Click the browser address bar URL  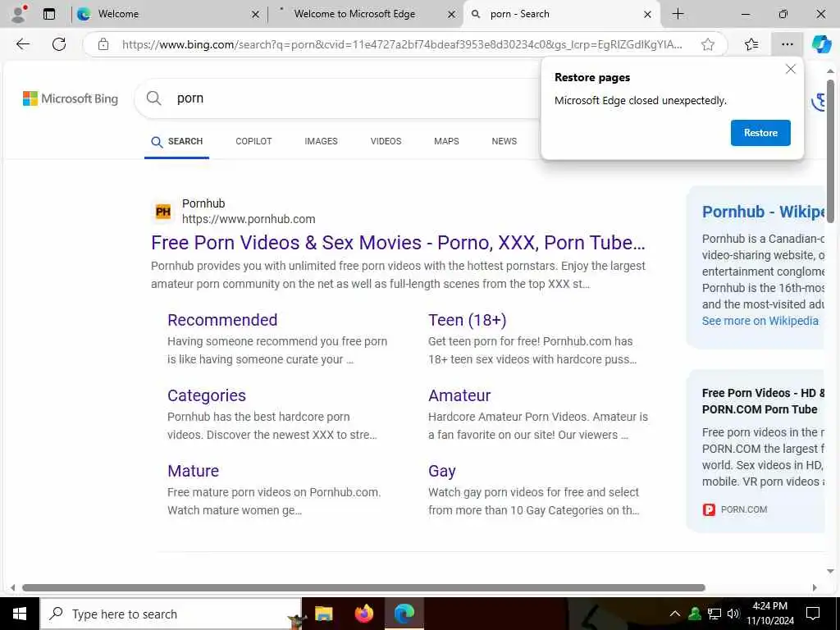click(x=402, y=44)
